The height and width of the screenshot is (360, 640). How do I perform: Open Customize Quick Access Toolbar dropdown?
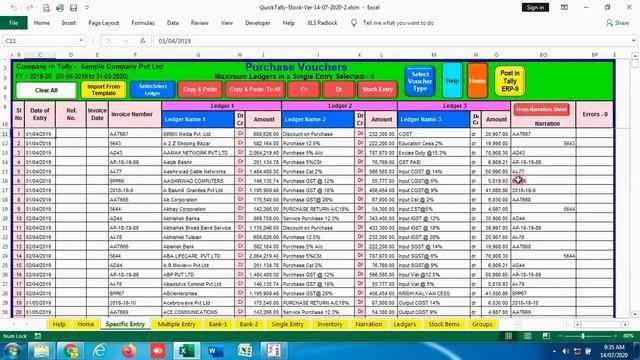click(87, 8)
